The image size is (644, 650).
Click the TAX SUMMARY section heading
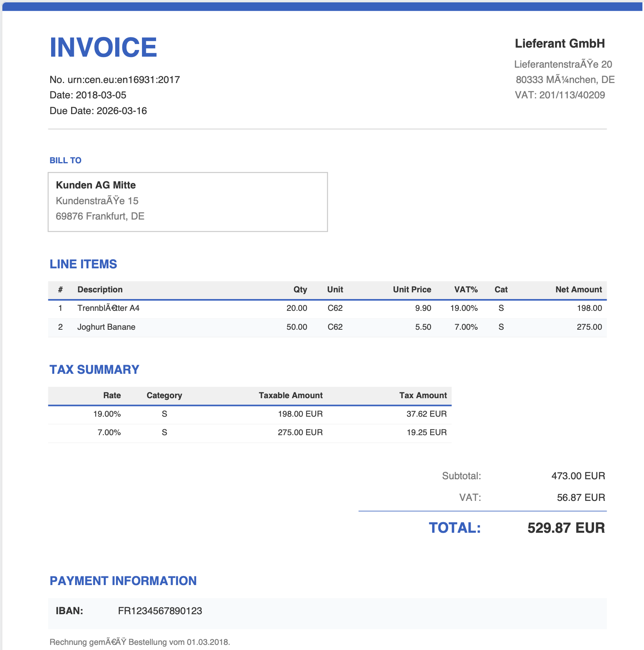pos(94,370)
